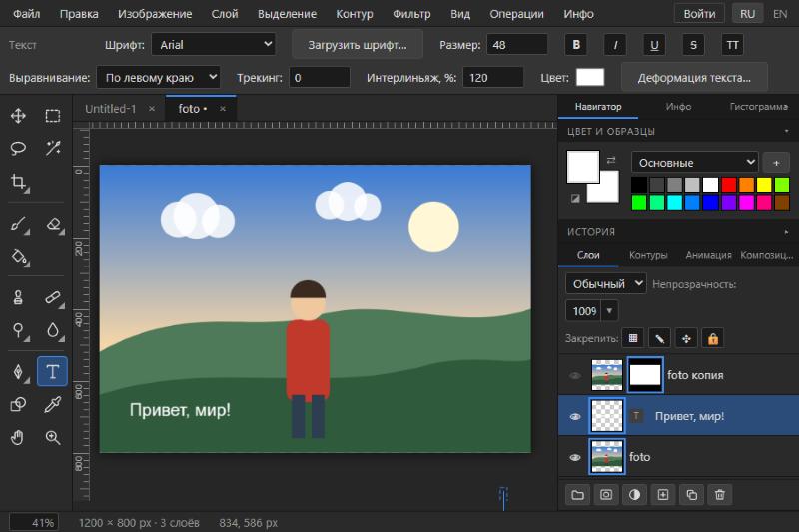Toggle lock all padlock icon

coord(713,338)
